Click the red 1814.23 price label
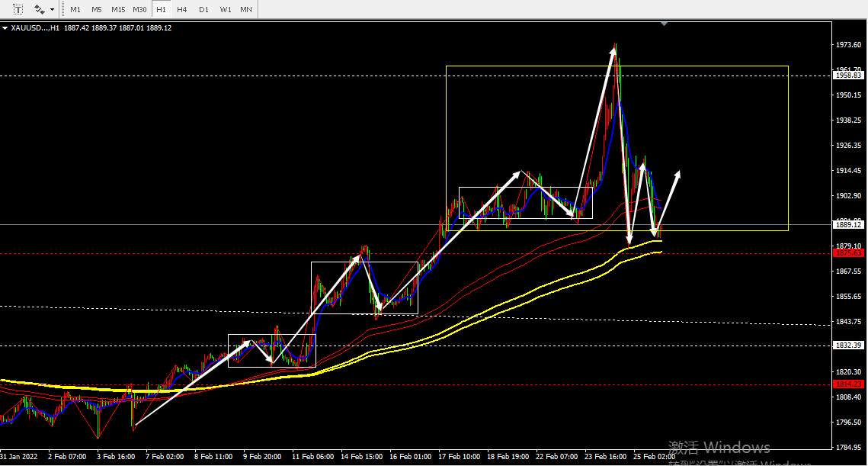This screenshot has width=868, height=466. pos(848,384)
